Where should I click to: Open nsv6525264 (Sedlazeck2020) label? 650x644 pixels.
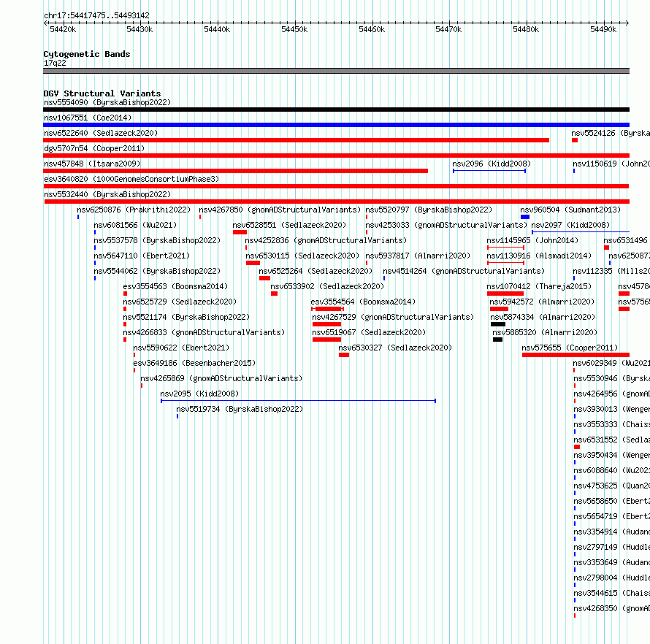pos(316,271)
